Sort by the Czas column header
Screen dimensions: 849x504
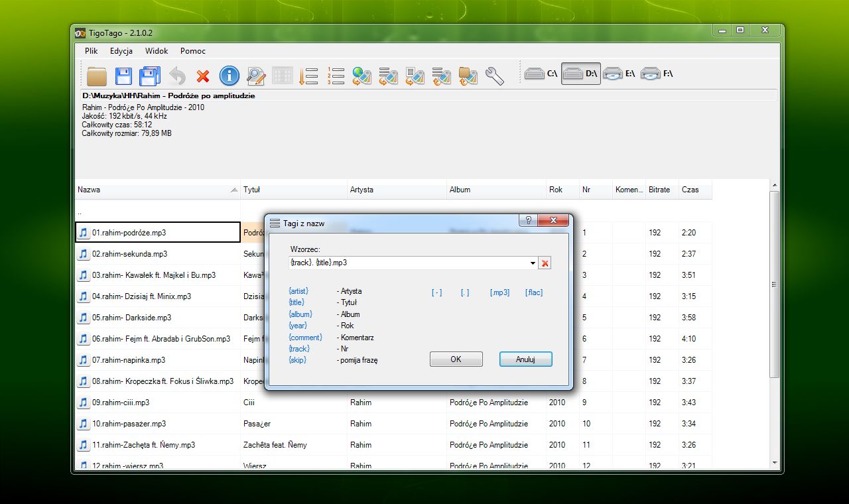[x=695, y=190]
